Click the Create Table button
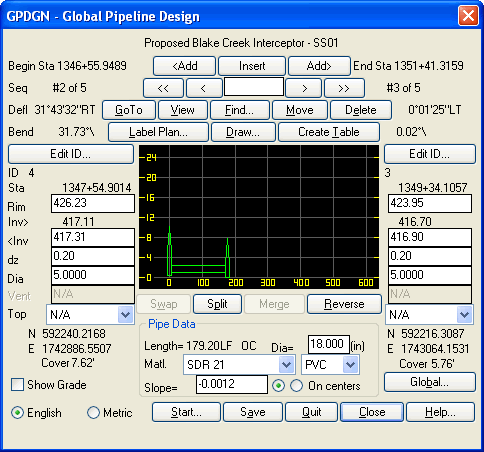This screenshot has width=484, height=452. [329, 132]
